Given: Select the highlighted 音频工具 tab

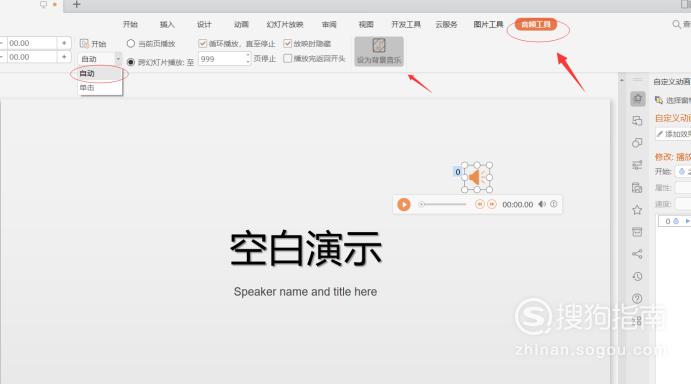Looking at the screenshot, I should [536, 24].
